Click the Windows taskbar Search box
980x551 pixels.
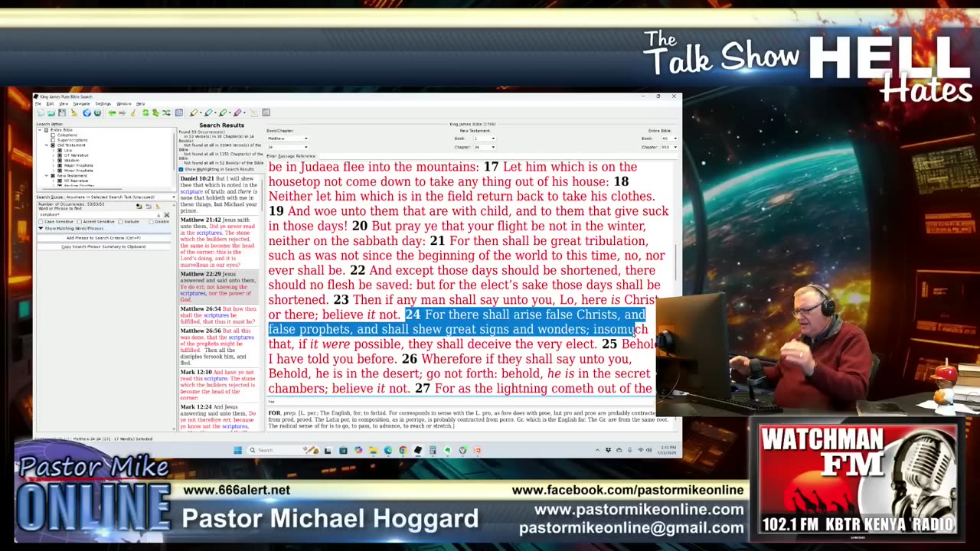(x=283, y=450)
